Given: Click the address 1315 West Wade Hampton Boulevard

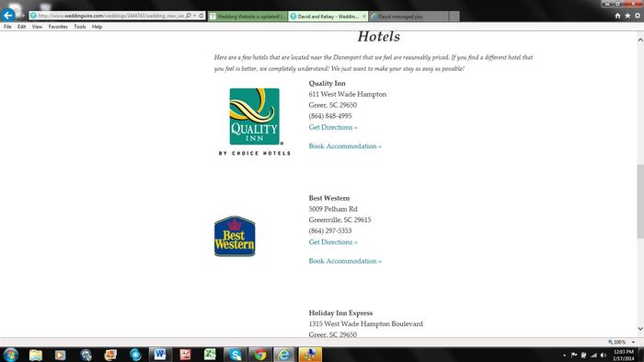Looking at the screenshot, I should click(x=365, y=324).
